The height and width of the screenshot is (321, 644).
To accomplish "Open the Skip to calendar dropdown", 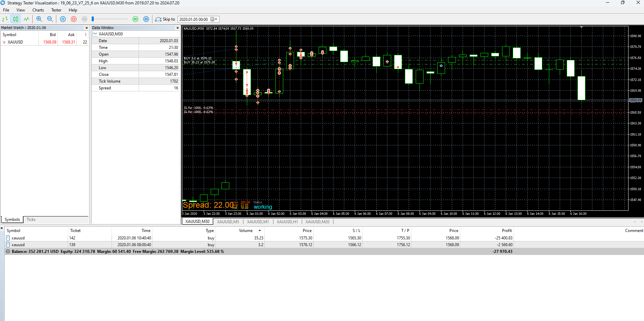I will 214,19.
